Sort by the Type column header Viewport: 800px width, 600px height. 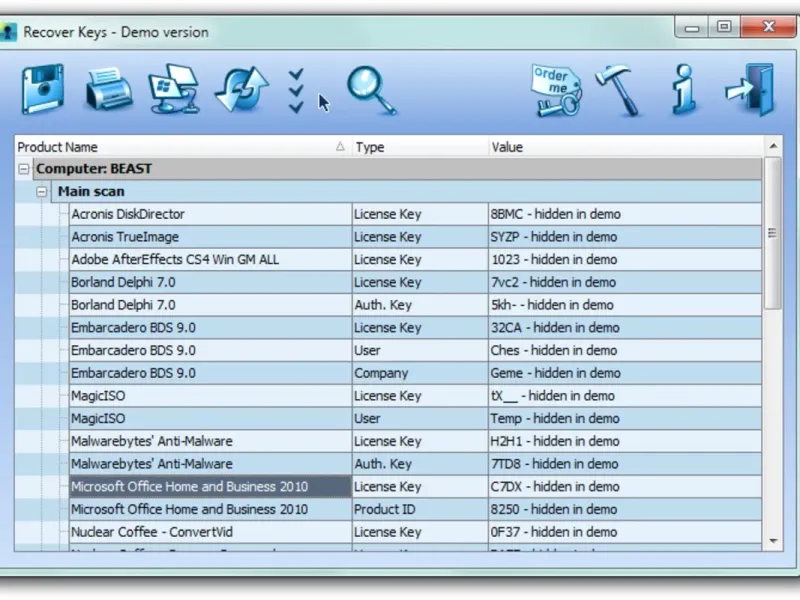pyautogui.click(x=420, y=147)
